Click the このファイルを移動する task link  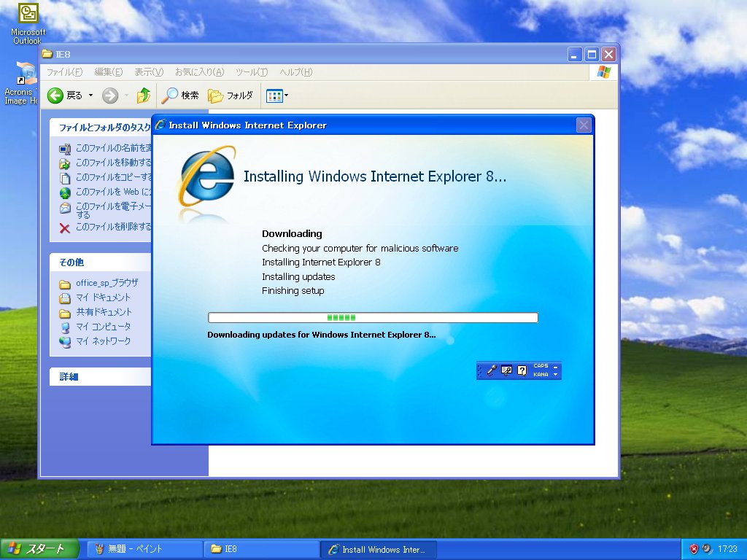pos(113,163)
